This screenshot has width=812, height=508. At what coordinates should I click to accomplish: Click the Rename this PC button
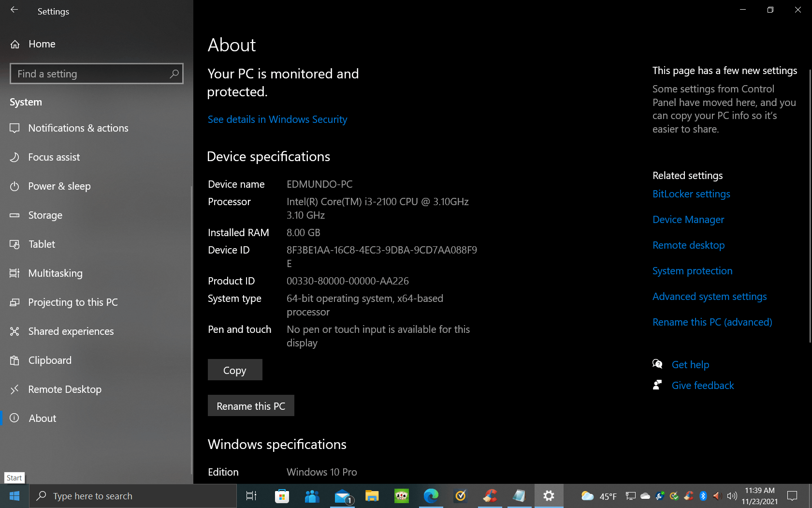251,406
